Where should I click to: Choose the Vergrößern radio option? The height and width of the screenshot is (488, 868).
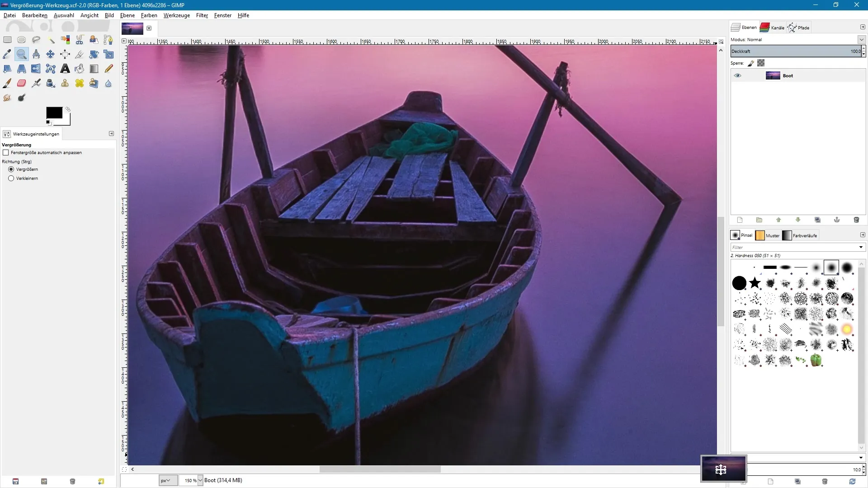pyautogui.click(x=11, y=169)
